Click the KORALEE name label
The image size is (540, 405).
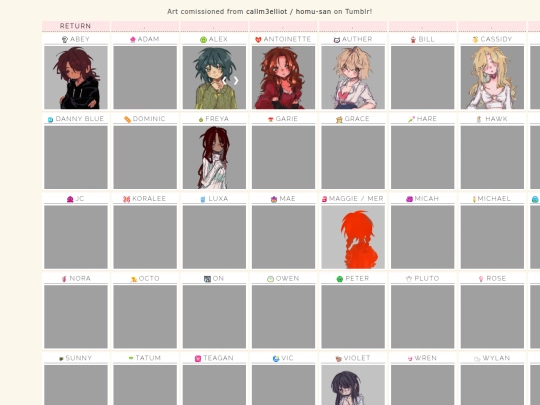149,199
